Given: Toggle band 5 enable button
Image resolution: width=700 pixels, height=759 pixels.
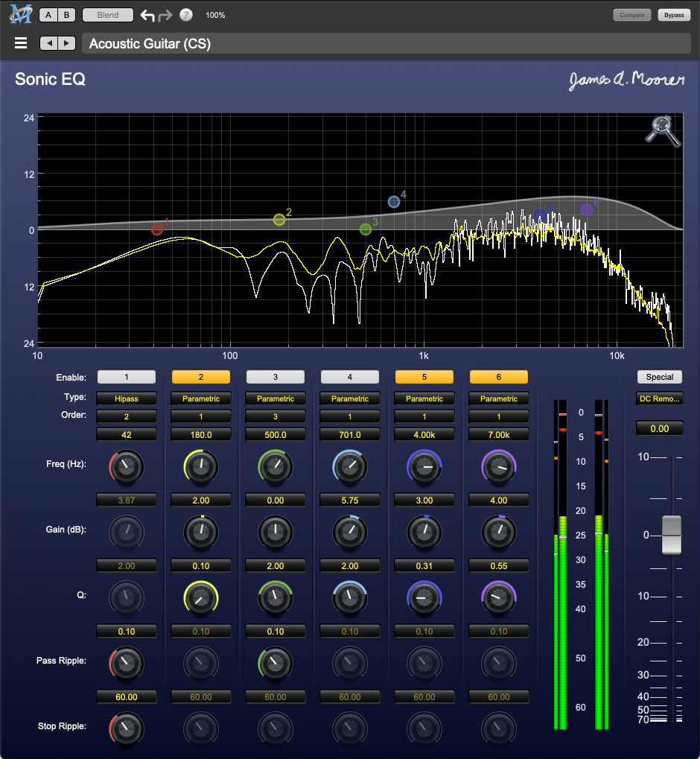Looking at the screenshot, I should [x=424, y=377].
